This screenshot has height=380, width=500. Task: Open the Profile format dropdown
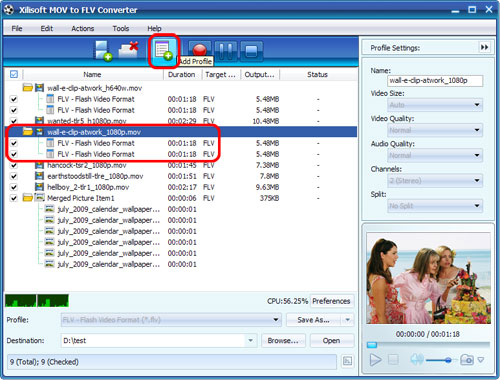point(276,320)
